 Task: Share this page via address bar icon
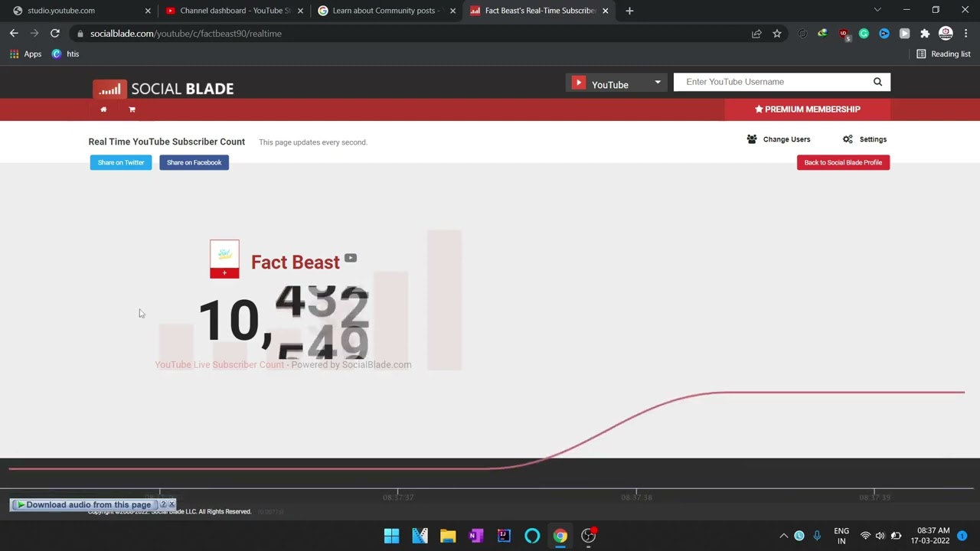pyautogui.click(x=756, y=34)
